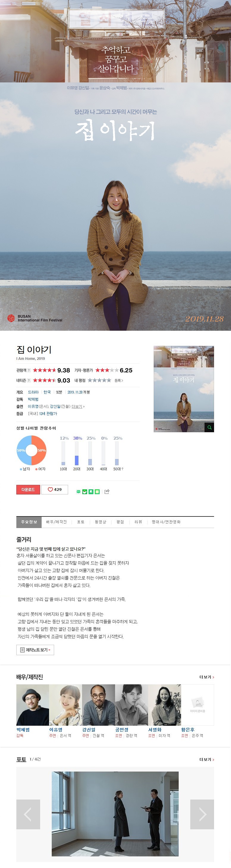Expand the cast list via 더보기
The image size is (231, 868).
(78, 406)
